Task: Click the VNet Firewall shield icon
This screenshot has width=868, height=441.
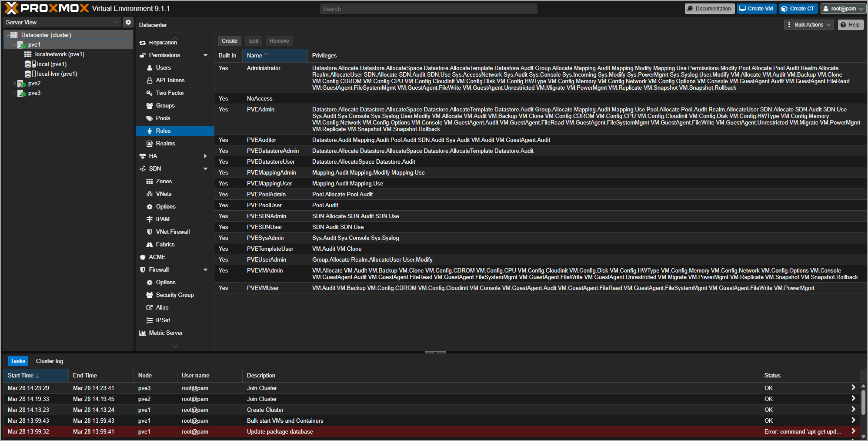Action: [149, 232]
